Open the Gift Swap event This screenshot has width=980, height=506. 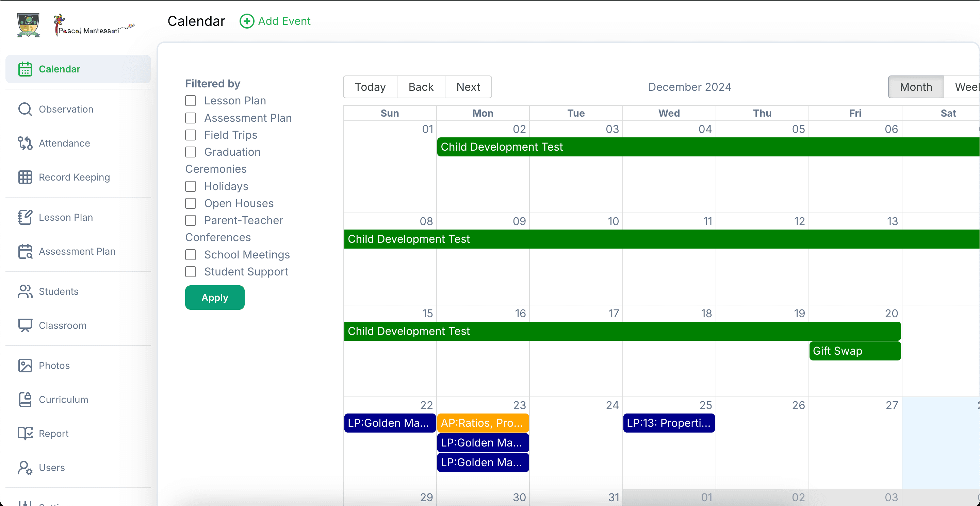[x=855, y=351]
